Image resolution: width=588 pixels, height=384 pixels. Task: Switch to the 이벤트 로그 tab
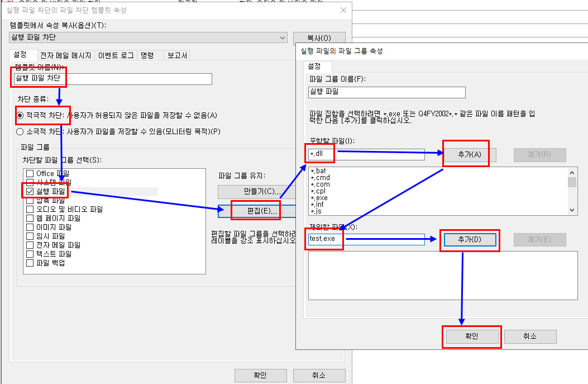click(116, 55)
